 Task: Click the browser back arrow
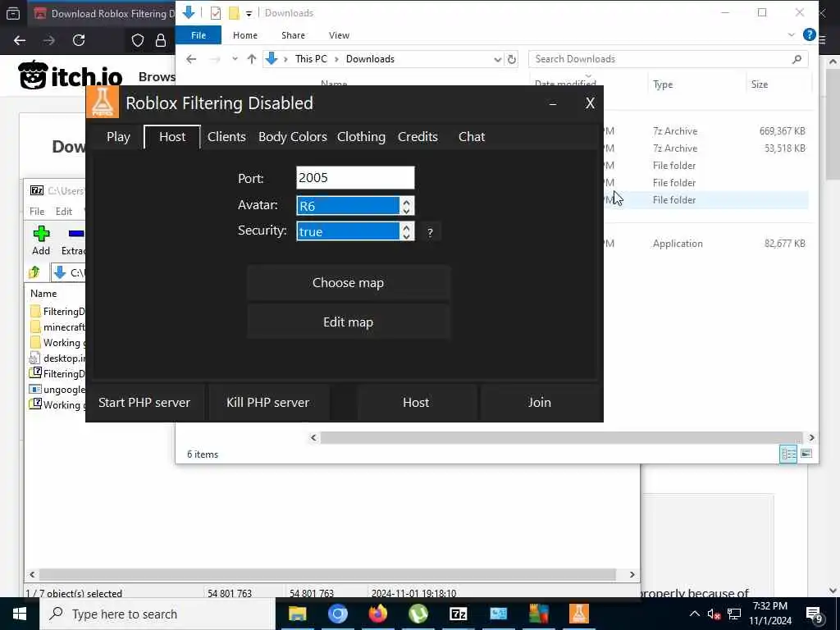(20, 40)
